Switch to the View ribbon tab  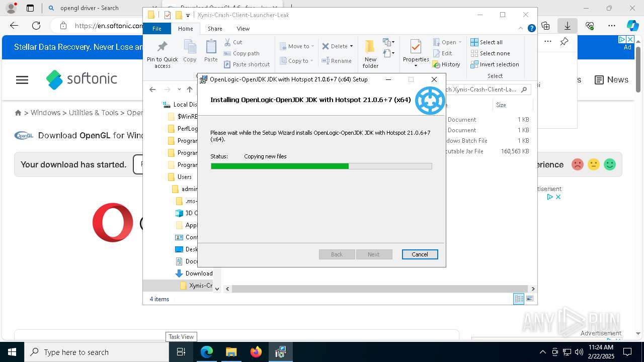coord(243,29)
